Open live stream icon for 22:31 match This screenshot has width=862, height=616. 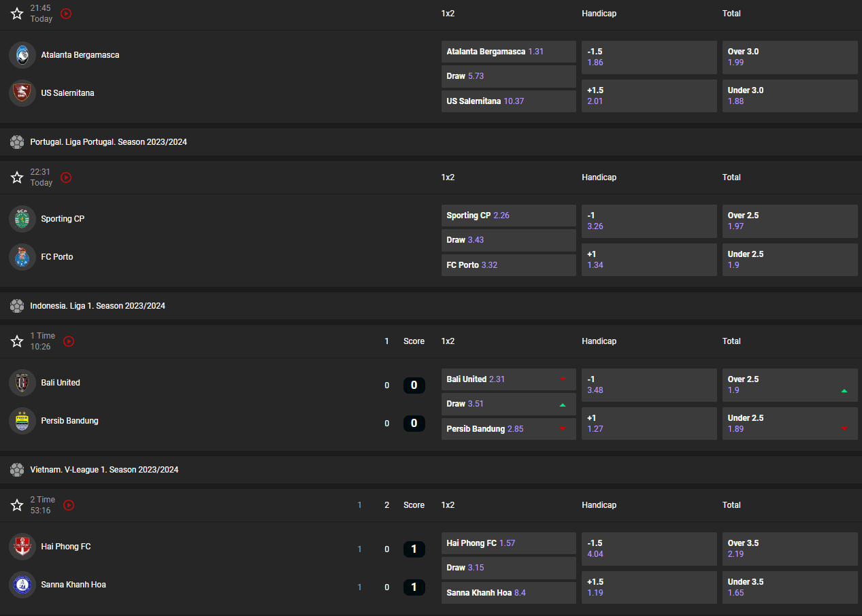pos(66,177)
